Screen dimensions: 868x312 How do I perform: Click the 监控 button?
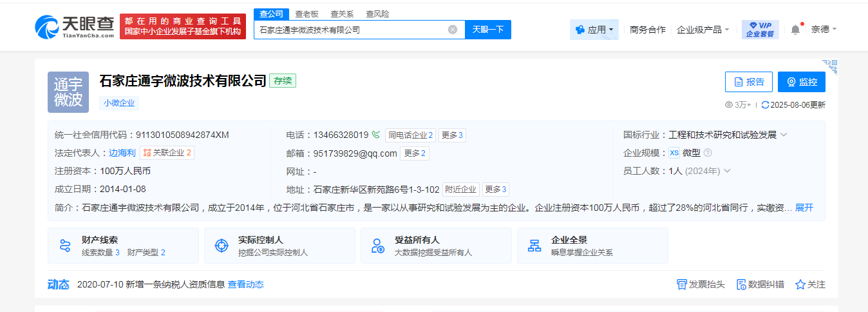point(802,82)
